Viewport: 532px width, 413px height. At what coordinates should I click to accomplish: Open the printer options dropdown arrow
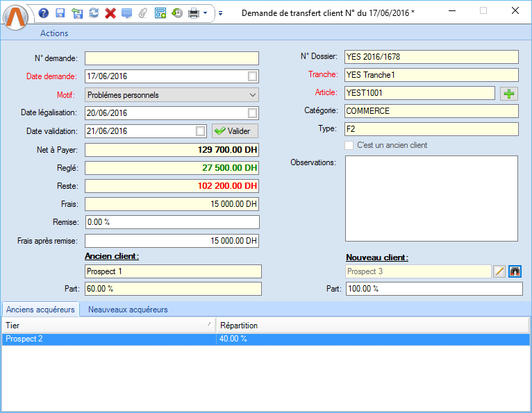pos(205,13)
